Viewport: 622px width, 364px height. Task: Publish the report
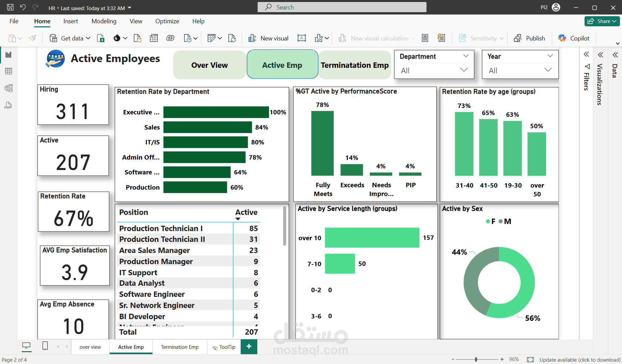click(529, 38)
